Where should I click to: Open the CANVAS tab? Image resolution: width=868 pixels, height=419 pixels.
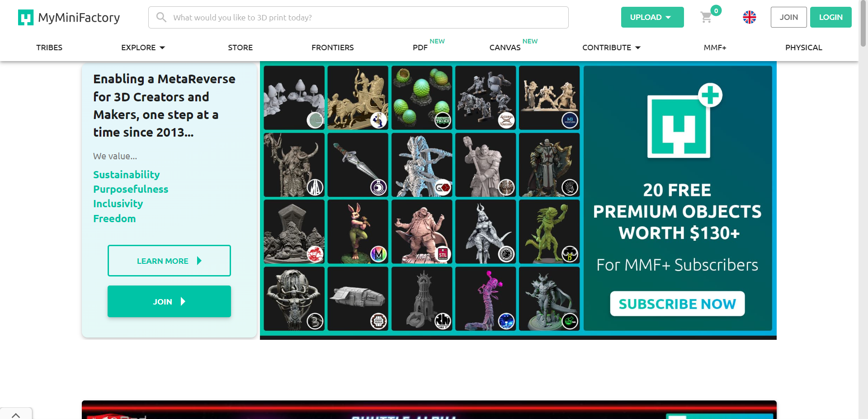505,48
